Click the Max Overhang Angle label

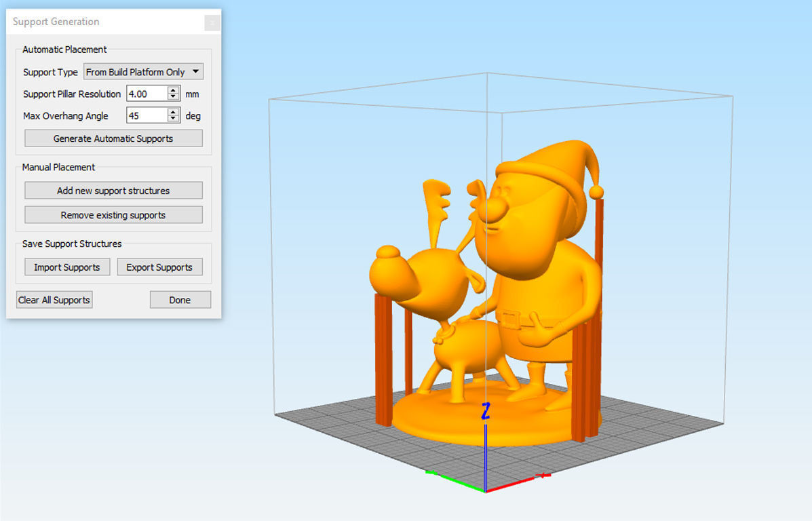pyautogui.click(x=66, y=116)
